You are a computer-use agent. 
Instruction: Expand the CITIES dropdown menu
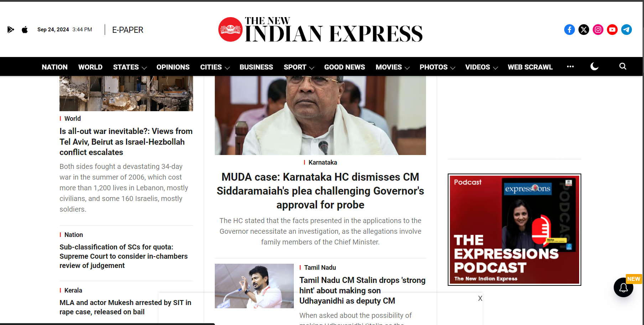click(x=215, y=67)
